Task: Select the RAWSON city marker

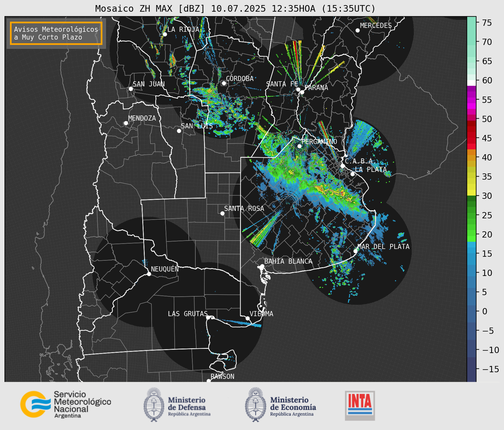Action: (209, 381)
